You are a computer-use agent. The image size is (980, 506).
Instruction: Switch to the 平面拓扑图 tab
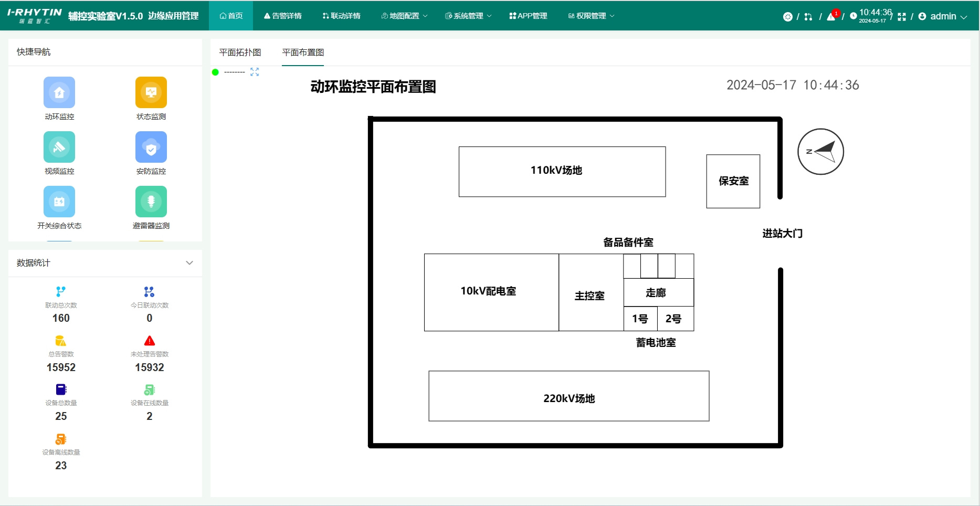(x=239, y=52)
